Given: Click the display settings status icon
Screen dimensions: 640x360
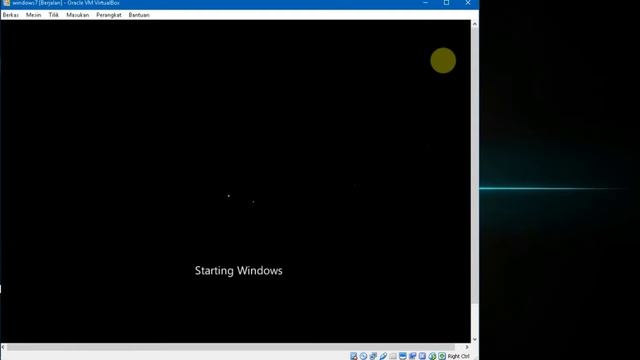Looking at the screenshot, I should click(402, 356).
